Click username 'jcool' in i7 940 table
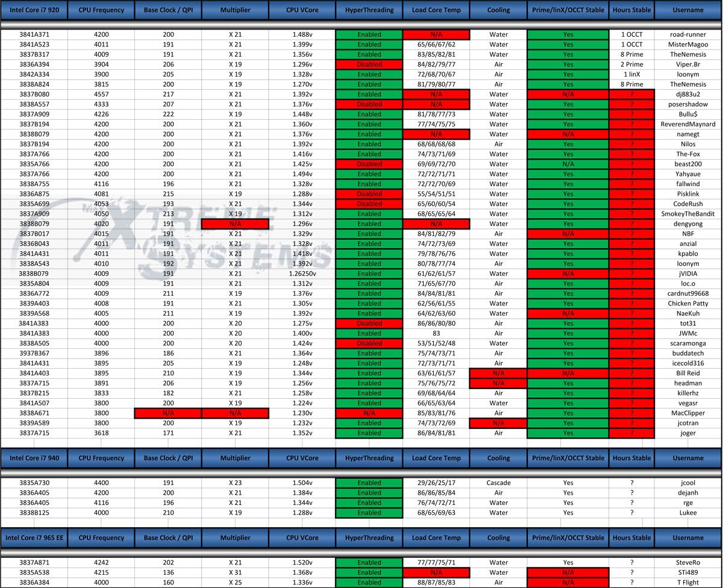The height and width of the screenshot is (588, 723). tap(688, 483)
